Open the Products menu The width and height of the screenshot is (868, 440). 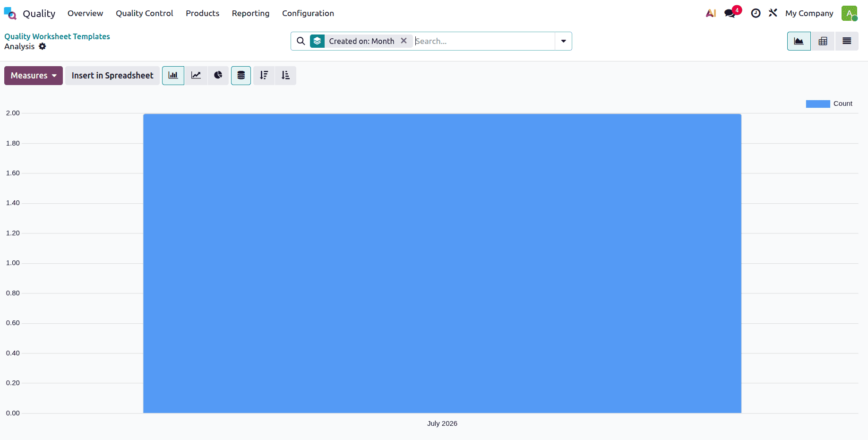click(x=202, y=13)
